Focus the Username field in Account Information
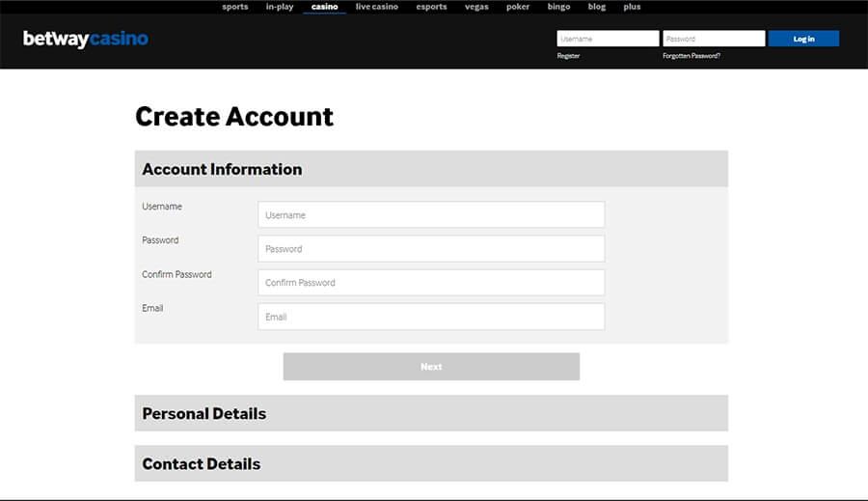This screenshot has height=501, width=868. (x=431, y=214)
